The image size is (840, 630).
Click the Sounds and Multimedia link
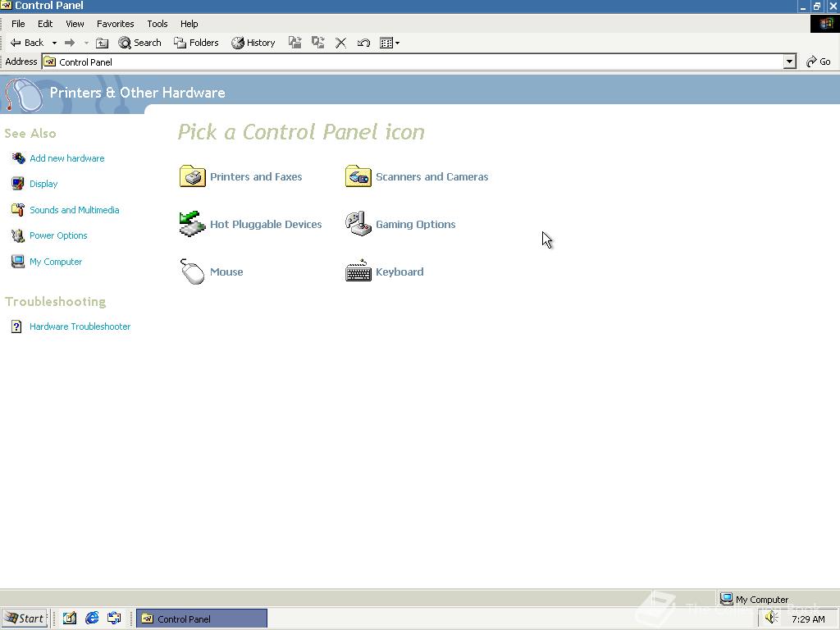(x=75, y=209)
